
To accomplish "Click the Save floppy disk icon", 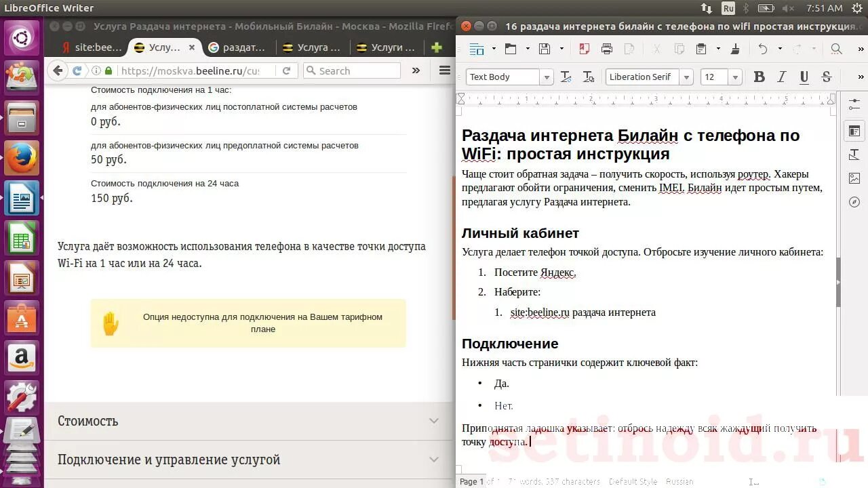I will [544, 49].
